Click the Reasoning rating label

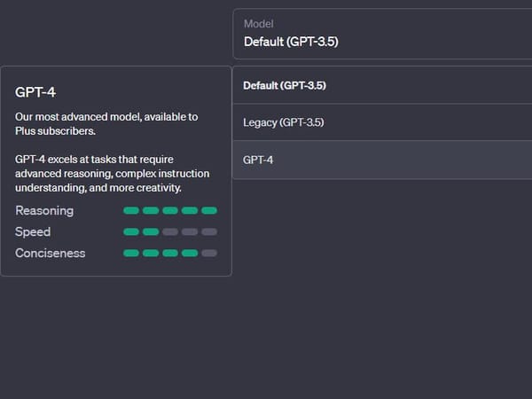point(44,211)
